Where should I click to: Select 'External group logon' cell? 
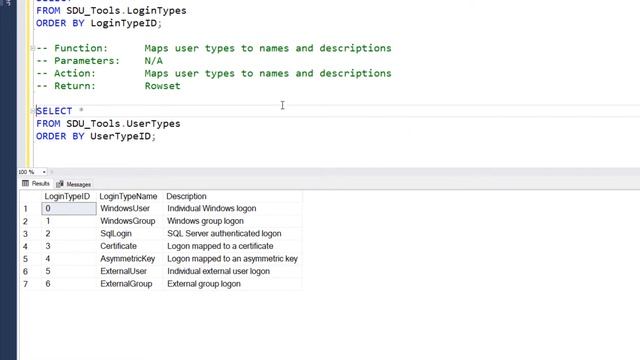point(233,284)
